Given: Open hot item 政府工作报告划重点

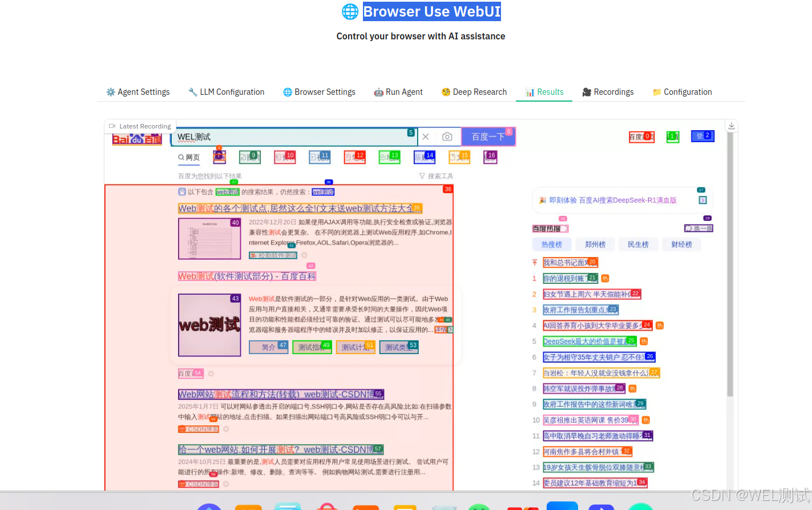Looking at the screenshot, I should pyautogui.click(x=580, y=310).
